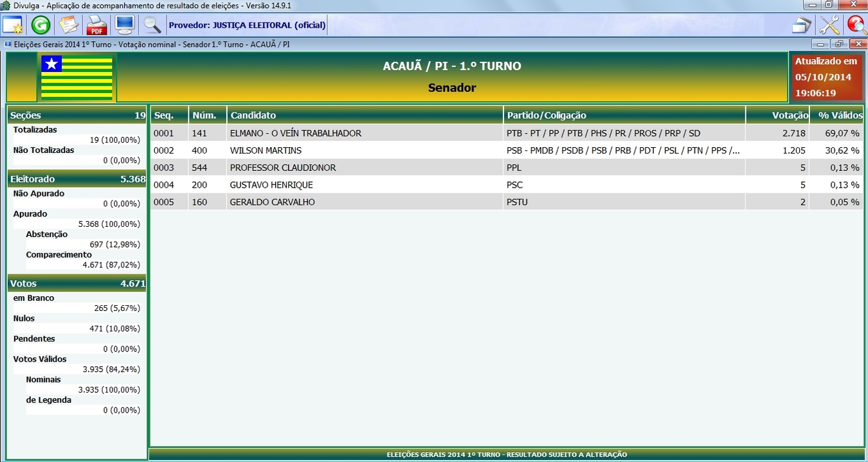The image size is (868, 462).
Task: Select the PROFESSOR CLAUDIONOR candidate row
Action: coord(507,168)
